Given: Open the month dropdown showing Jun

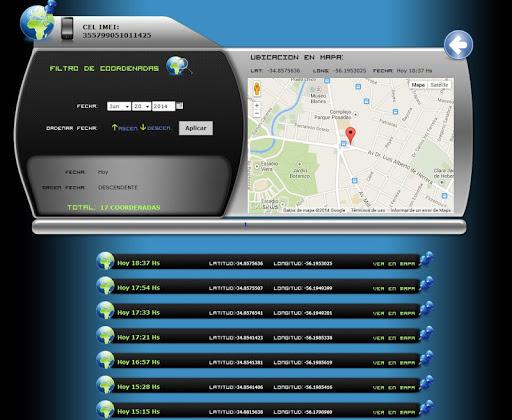Looking at the screenshot, I should click(x=119, y=106).
